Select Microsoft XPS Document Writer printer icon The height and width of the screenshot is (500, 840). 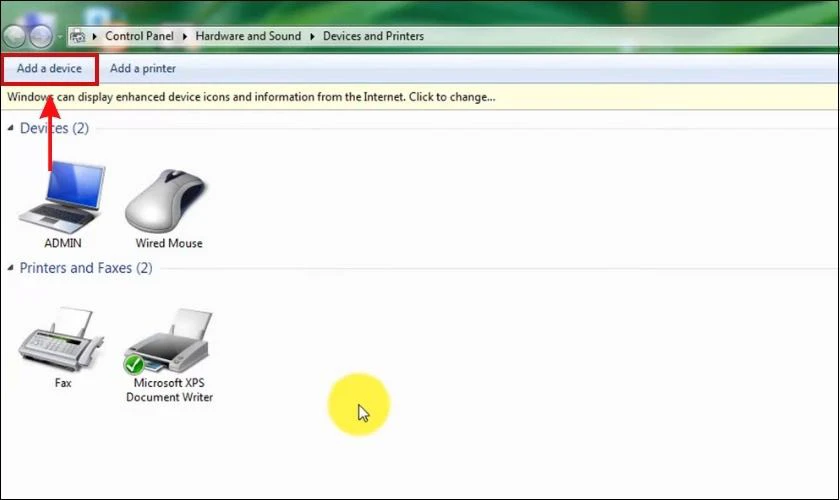[x=169, y=341]
